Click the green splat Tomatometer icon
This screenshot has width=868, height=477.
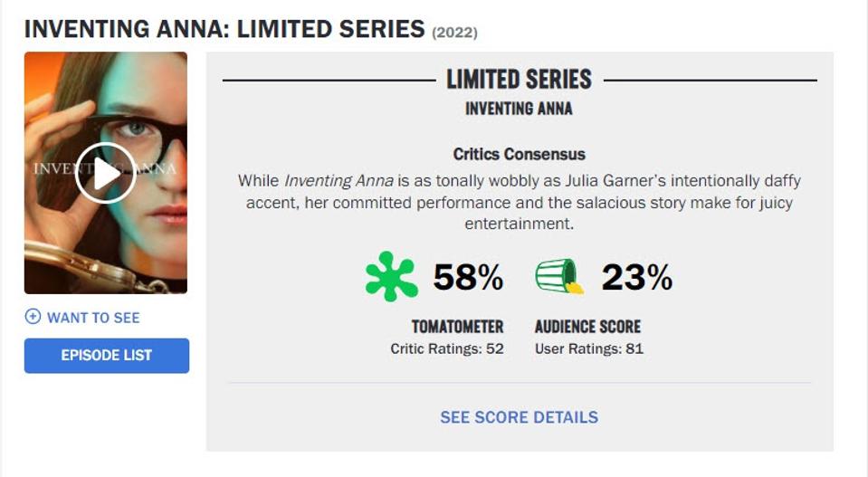[x=391, y=277]
